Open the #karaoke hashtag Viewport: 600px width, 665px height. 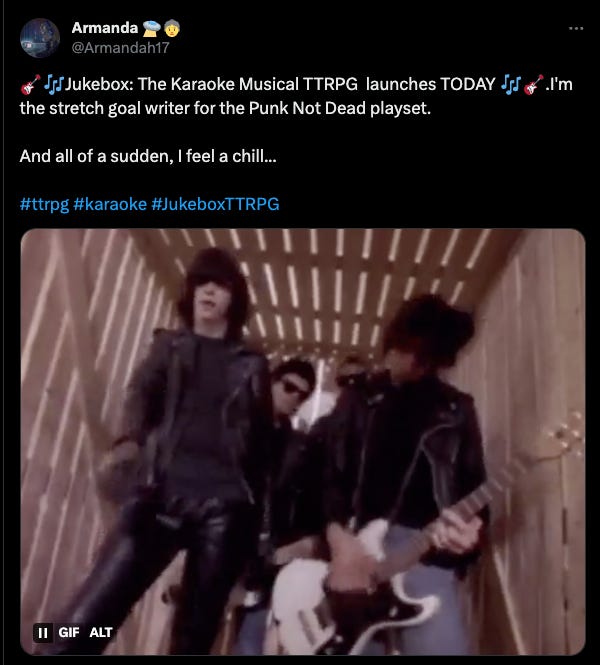click(x=110, y=204)
